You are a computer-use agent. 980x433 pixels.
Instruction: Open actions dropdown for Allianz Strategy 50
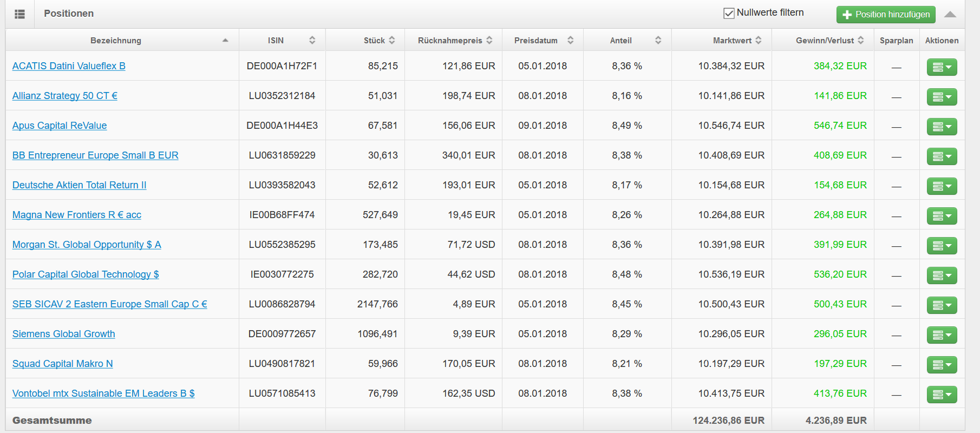tap(942, 97)
